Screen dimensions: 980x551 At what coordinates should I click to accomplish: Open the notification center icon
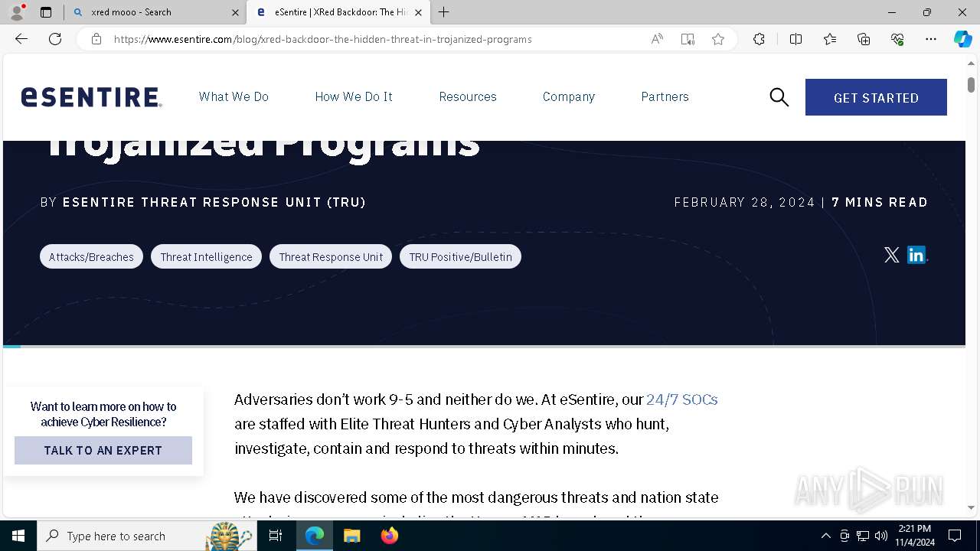[955, 536]
